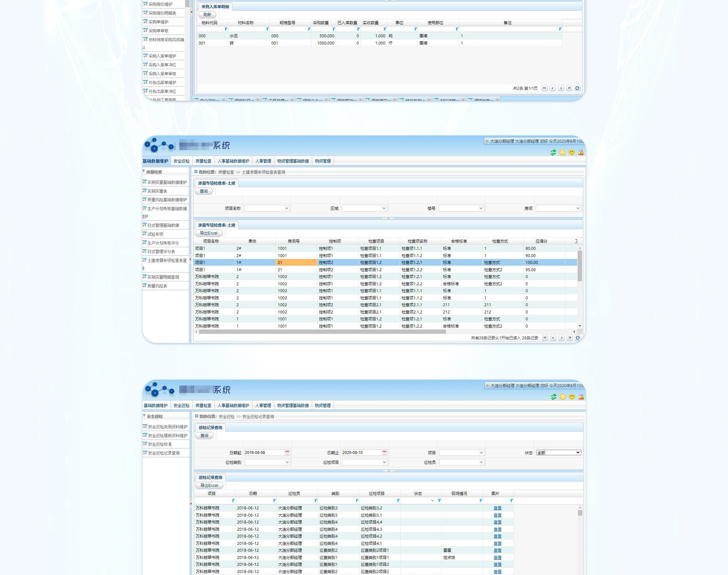Open the 状态 dropdown showing 全部
Screen dimensions: 728x575
tap(558, 453)
